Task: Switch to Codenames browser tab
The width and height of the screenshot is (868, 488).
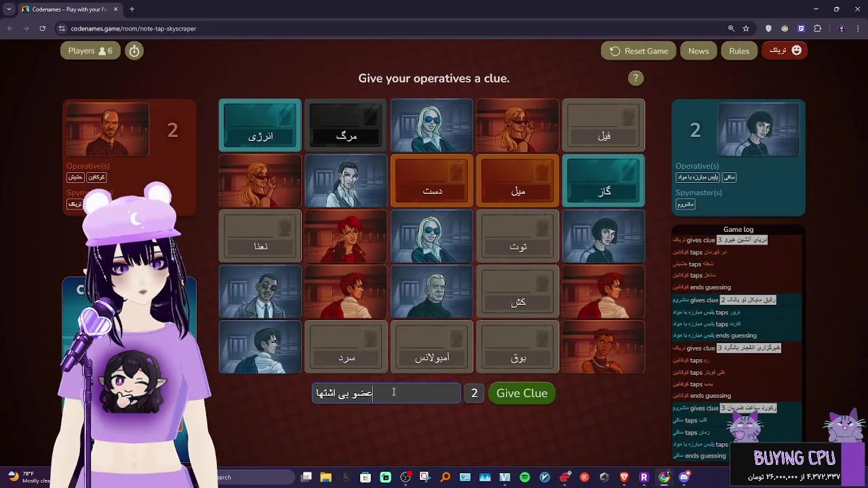Action: point(70,9)
